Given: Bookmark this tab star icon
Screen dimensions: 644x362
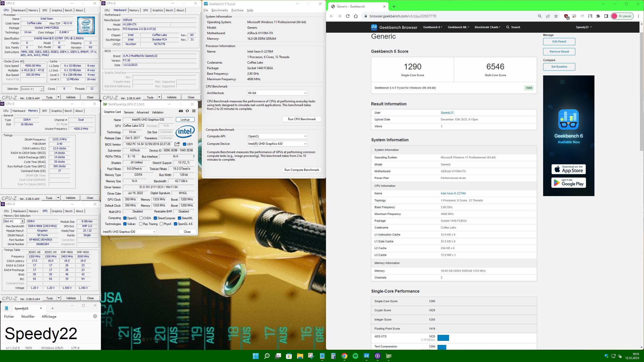Looking at the screenshot, I should [x=556, y=16].
